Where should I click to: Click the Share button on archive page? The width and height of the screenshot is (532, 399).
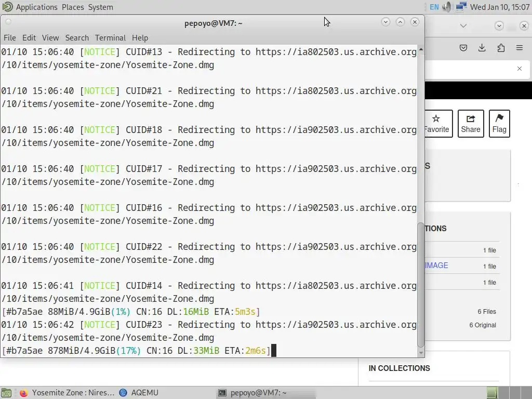(x=471, y=124)
